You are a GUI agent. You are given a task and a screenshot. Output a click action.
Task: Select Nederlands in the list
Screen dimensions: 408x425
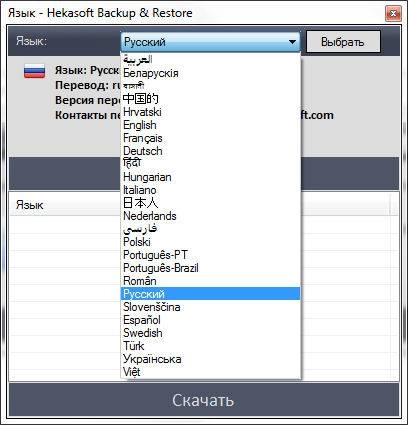tap(211, 216)
